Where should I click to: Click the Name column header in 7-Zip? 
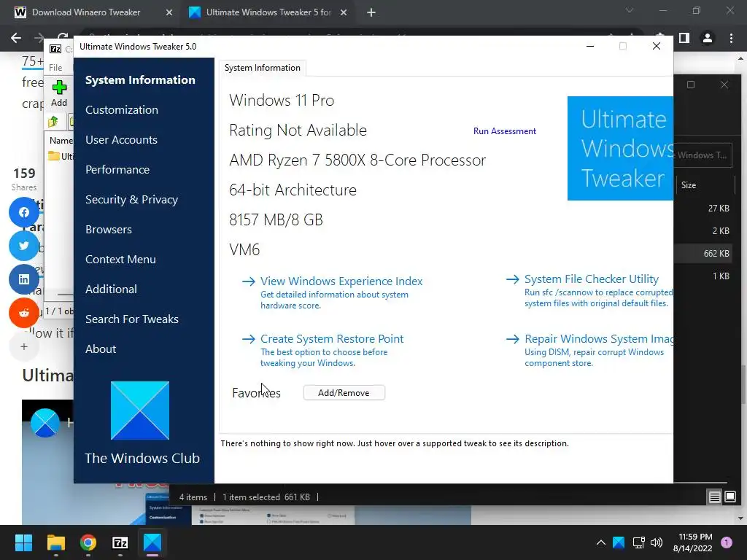click(x=61, y=141)
